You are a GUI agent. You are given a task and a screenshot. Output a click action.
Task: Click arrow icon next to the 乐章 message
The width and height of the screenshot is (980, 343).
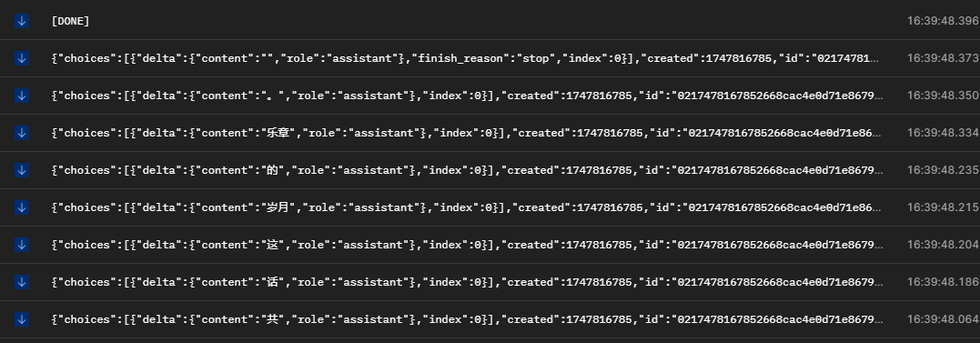tap(22, 133)
